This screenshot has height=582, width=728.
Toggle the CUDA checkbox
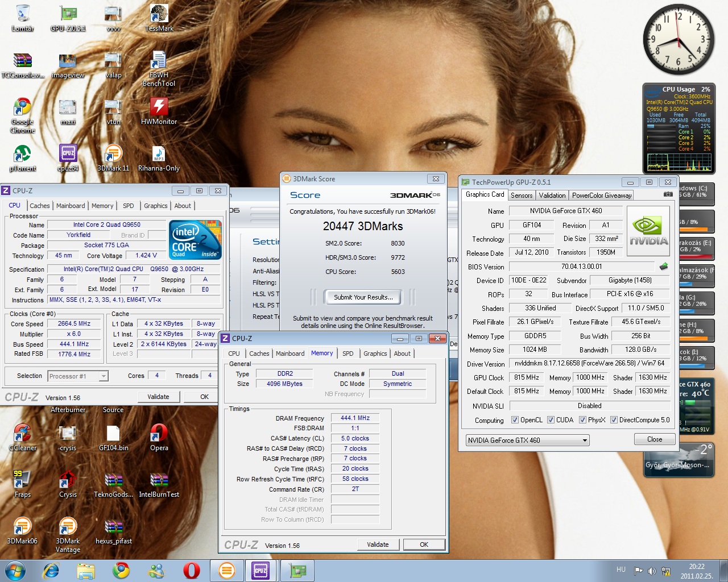coord(551,420)
